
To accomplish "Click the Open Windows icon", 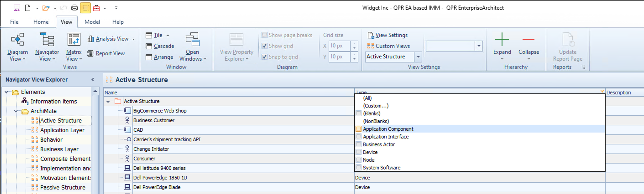I will click(192, 40).
